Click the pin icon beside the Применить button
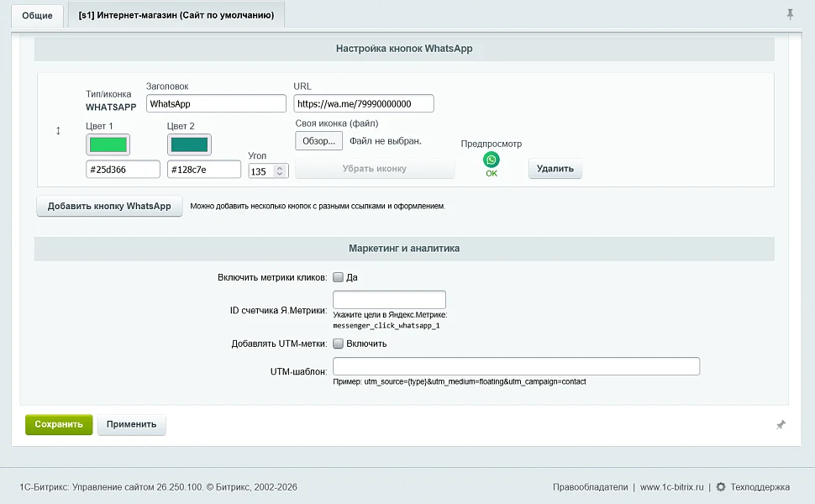 tap(781, 424)
